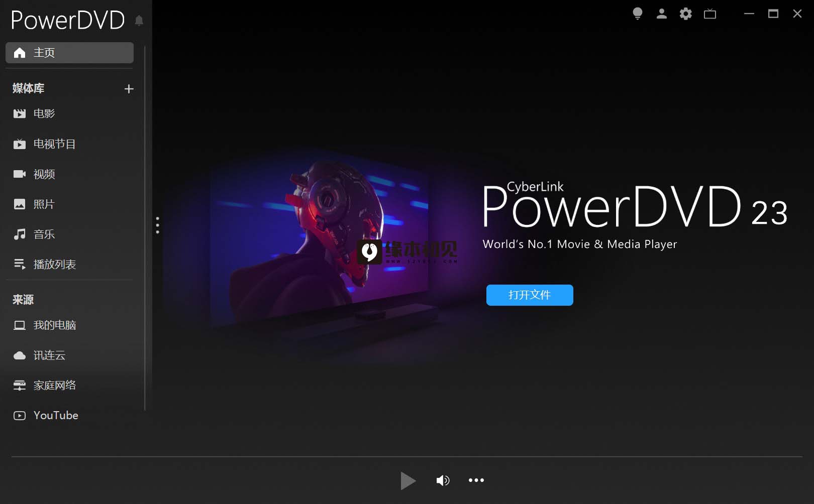The image size is (814, 504).
Task: Click the movie clapper icon beside 电影
Action: (x=20, y=113)
